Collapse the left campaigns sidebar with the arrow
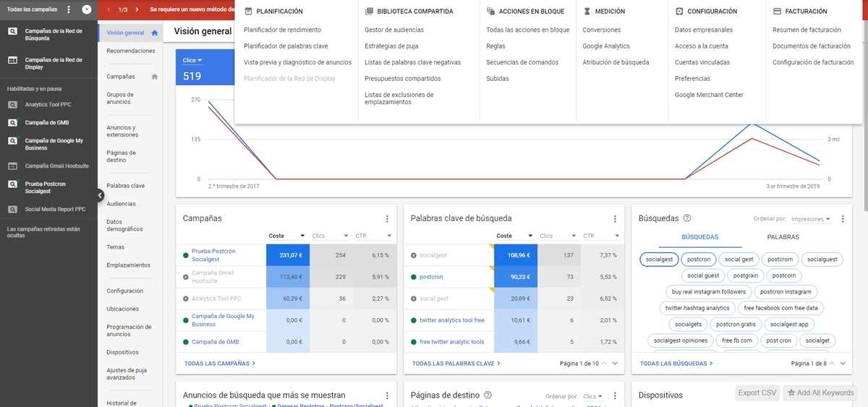The image size is (868, 407). [101, 194]
